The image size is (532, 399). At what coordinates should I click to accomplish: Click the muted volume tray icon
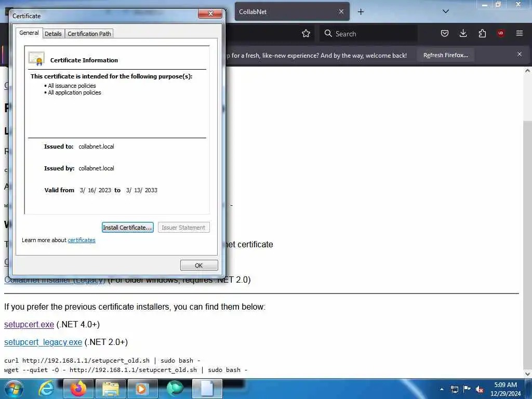[x=480, y=389]
